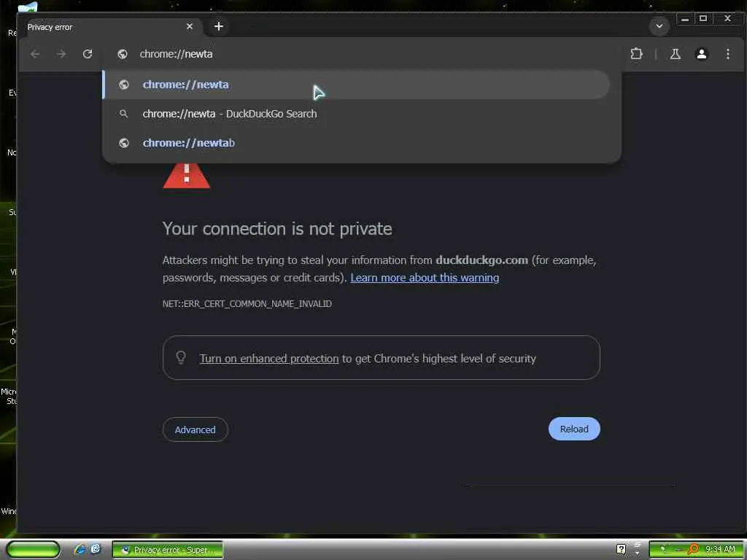Maximize the Chrome window

click(x=703, y=19)
